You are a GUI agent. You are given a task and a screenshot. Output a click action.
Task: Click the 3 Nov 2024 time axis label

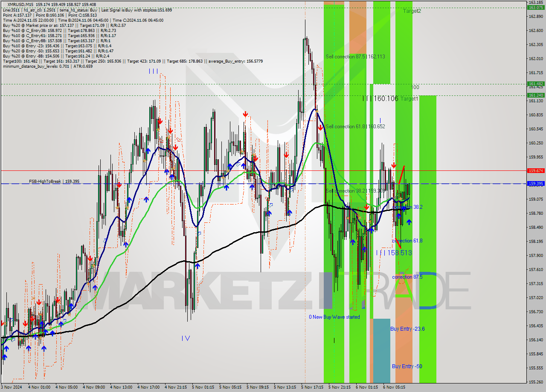pyautogui.click(x=10, y=387)
